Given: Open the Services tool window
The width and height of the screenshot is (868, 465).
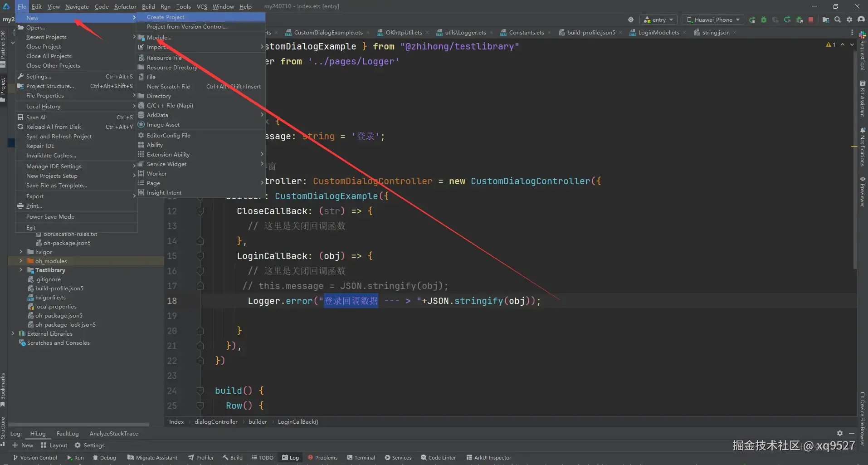Looking at the screenshot, I should pos(398,458).
